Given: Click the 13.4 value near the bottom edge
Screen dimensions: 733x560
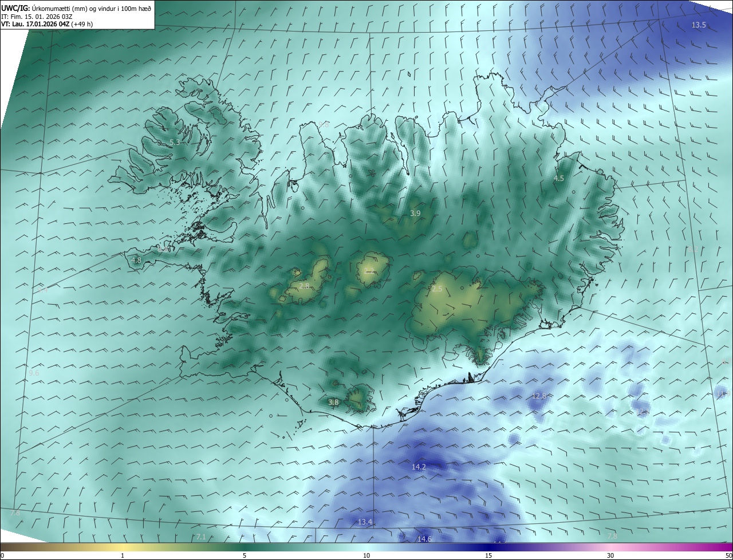Looking at the screenshot, I should pos(365,522).
